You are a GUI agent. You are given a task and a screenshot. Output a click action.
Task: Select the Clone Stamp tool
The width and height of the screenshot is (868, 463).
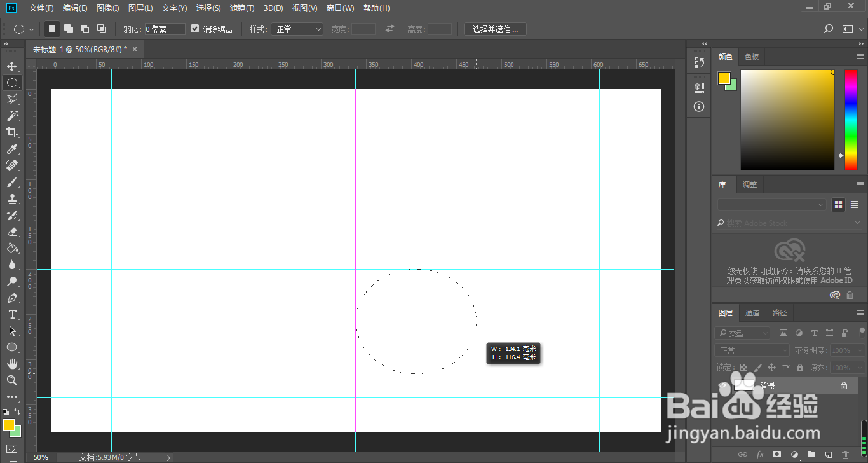(x=11, y=198)
